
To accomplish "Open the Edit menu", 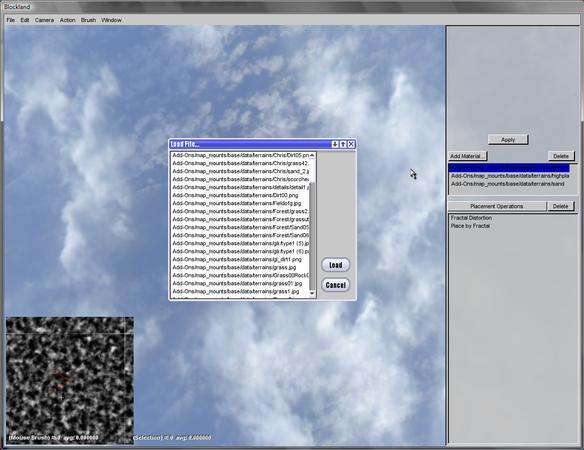I will 25,20.
